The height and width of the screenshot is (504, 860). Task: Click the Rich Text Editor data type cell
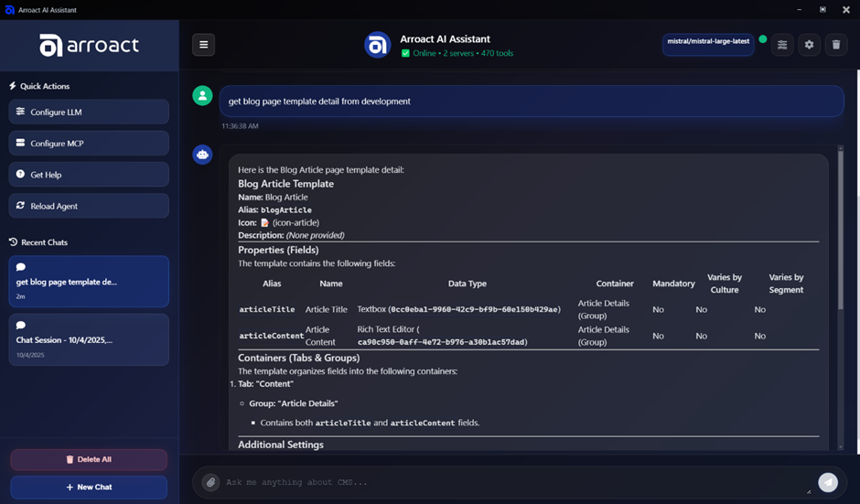[443, 336]
